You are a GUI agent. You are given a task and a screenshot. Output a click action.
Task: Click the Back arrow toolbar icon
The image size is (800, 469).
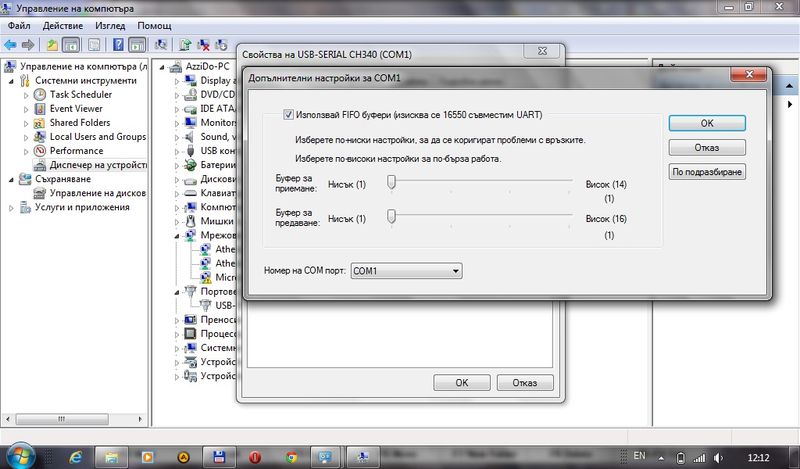(10, 44)
